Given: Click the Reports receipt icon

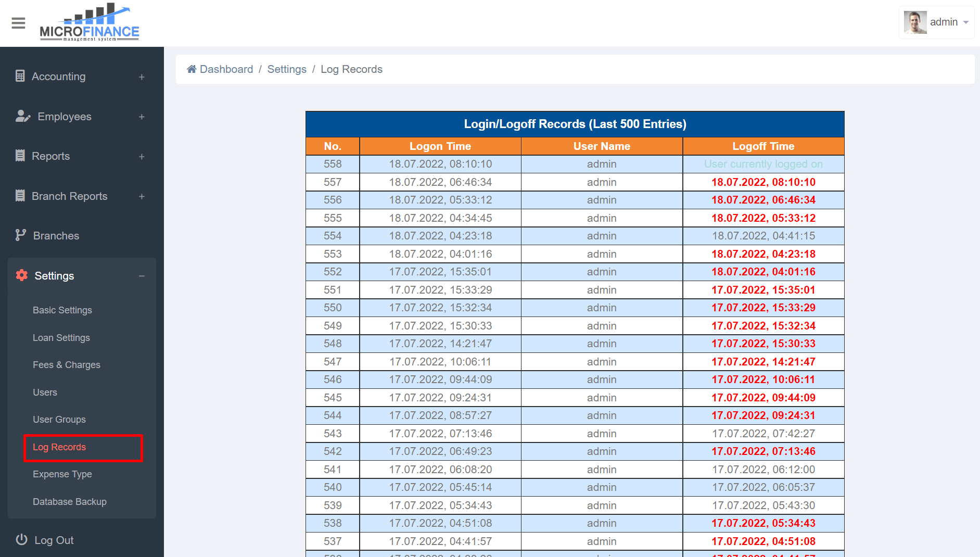Looking at the screenshot, I should [20, 156].
